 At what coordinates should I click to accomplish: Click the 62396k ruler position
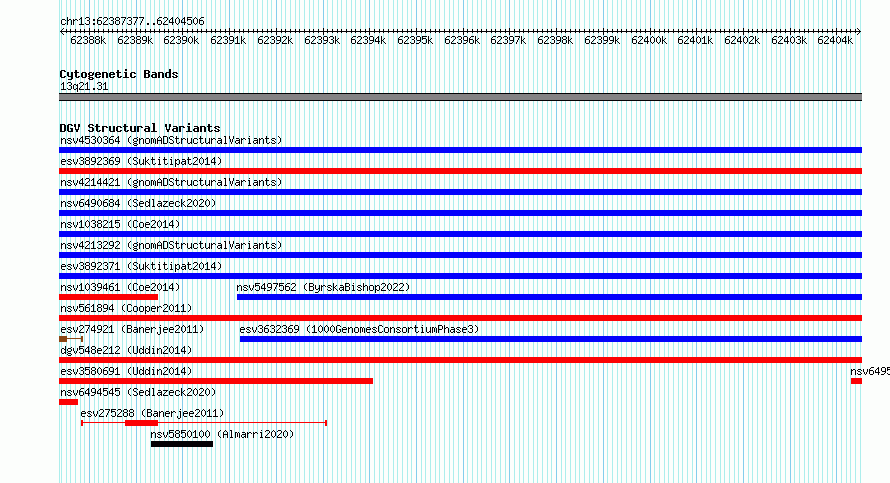(462, 40)
